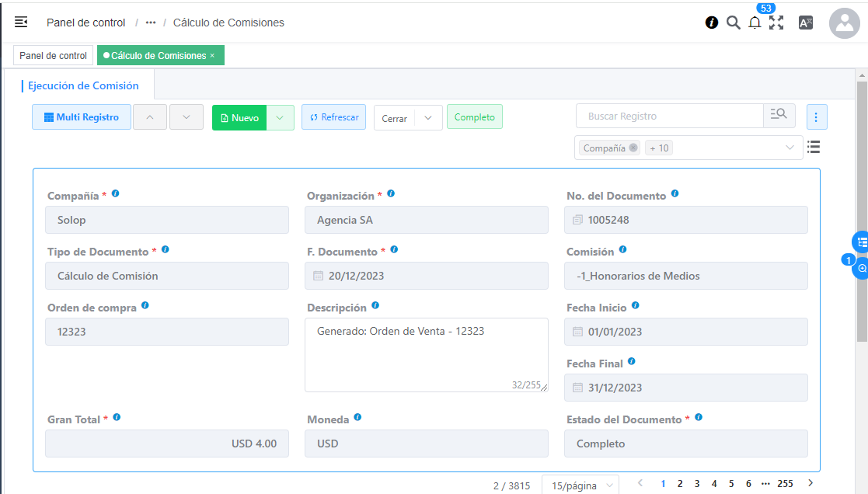The height and width of the screenshot is (494, 868).
Task: Click the info icon in header
Action: point(711,23)
